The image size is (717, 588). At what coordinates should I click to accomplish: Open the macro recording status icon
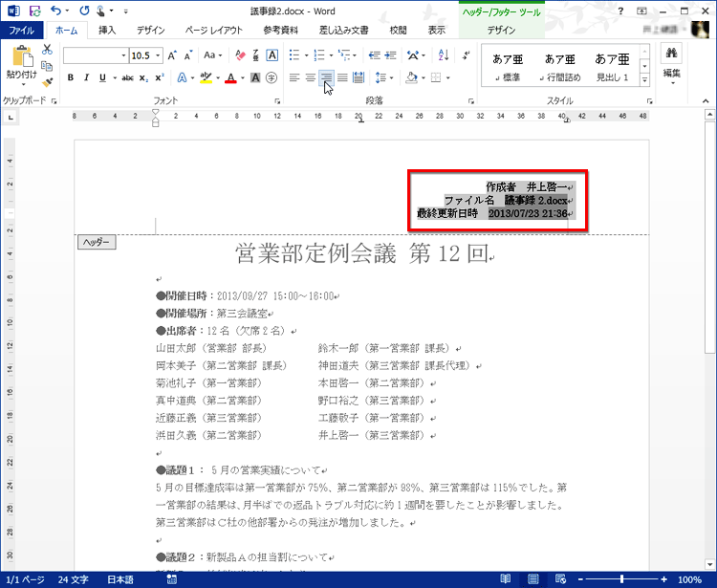[172, 579]
